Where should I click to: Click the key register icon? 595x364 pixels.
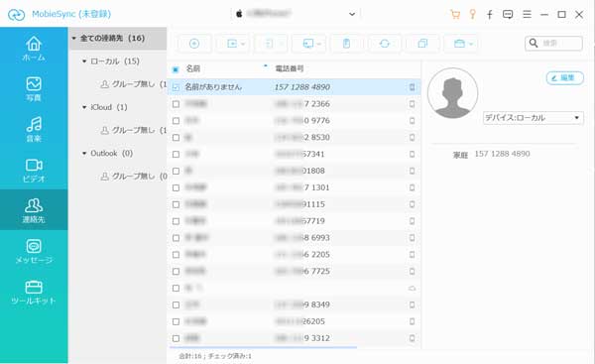[472, 15]
